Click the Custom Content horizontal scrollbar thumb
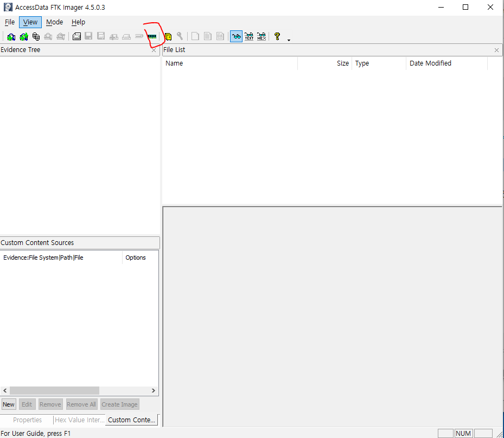This screenshot has height=438, width=504. 54,390
